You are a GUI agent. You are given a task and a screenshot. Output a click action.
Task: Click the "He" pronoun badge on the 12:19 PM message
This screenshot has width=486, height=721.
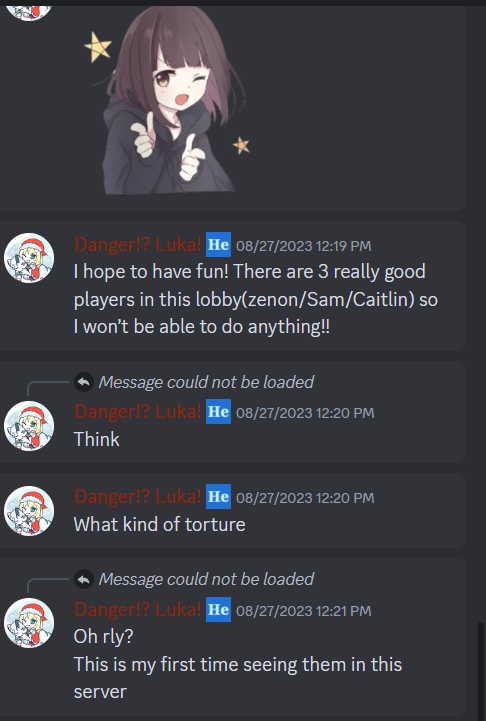point(218,245)
